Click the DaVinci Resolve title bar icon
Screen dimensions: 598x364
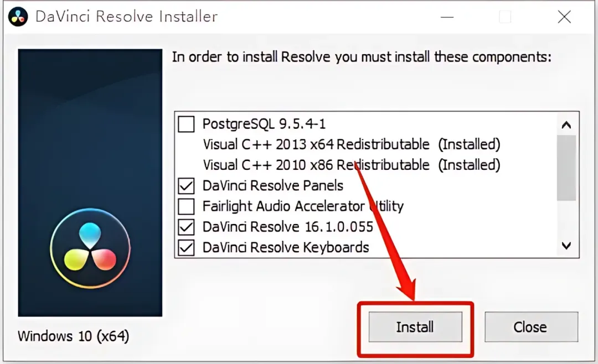[x=18, y=17]
